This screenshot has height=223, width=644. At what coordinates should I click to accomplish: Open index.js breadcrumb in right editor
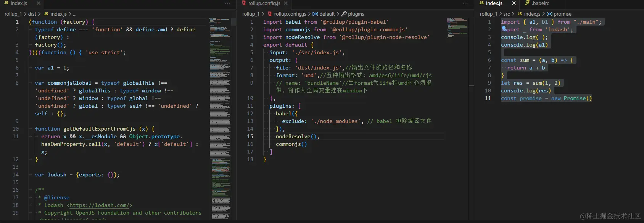[532, 14]
